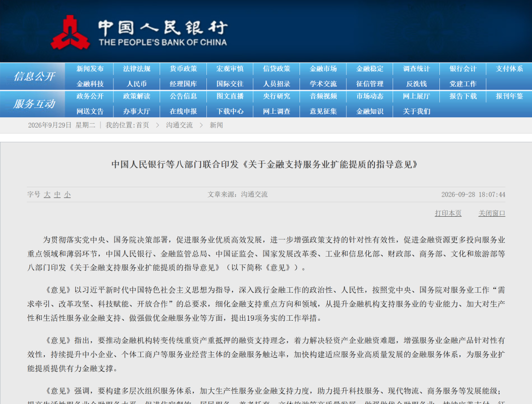
Task: Open 支付体系 navigation link
Action: coord(509,69)
